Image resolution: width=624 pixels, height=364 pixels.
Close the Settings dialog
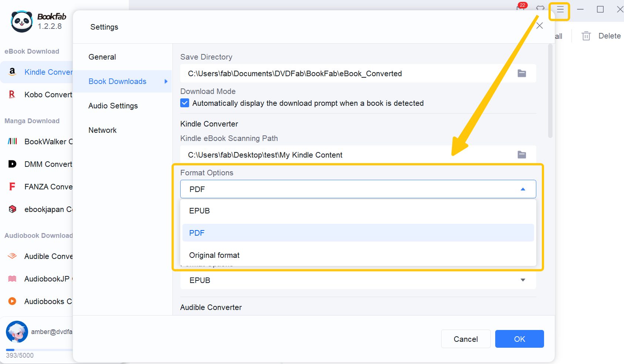pos(540,26)
